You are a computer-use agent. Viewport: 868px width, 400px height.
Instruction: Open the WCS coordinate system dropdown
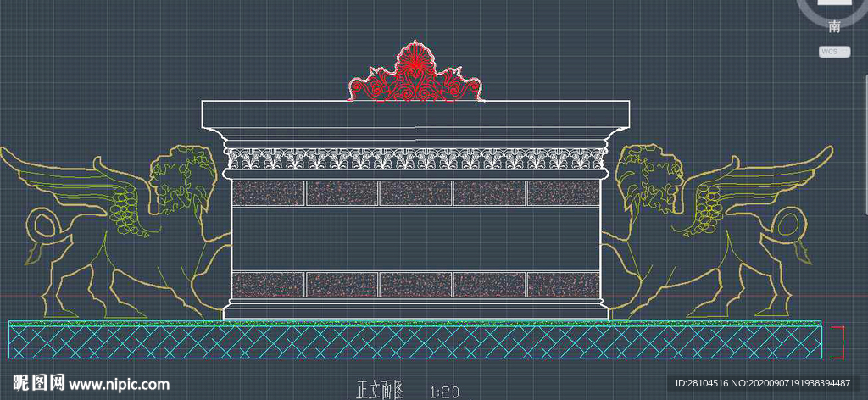tap(834, 52)
